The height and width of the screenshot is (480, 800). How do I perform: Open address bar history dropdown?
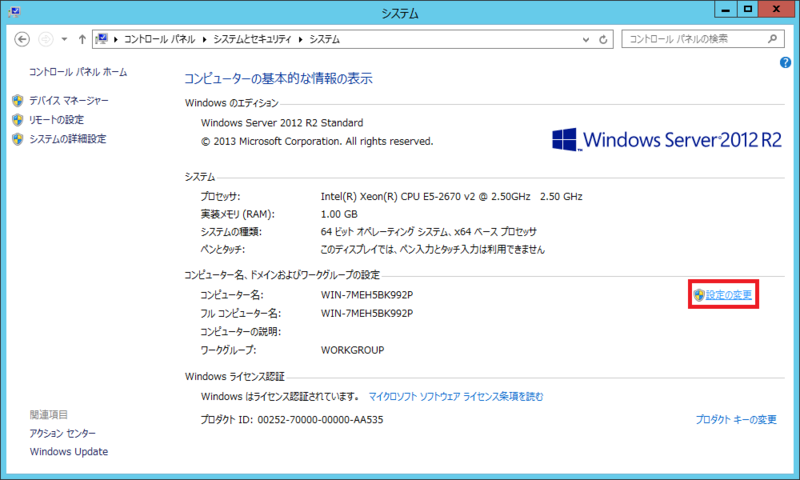click(x=586, y=39)
